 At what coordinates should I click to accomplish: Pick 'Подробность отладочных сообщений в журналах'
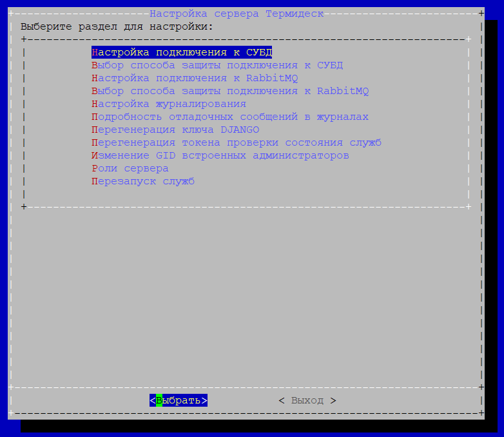point(230,117)
